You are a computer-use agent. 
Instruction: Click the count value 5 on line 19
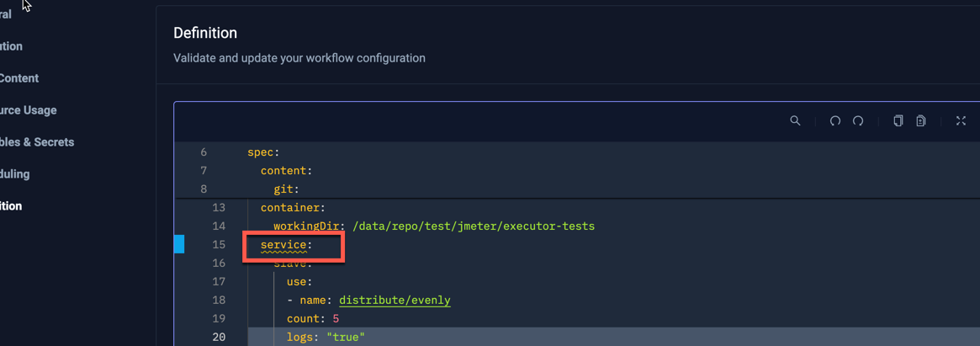coord(336,319)
